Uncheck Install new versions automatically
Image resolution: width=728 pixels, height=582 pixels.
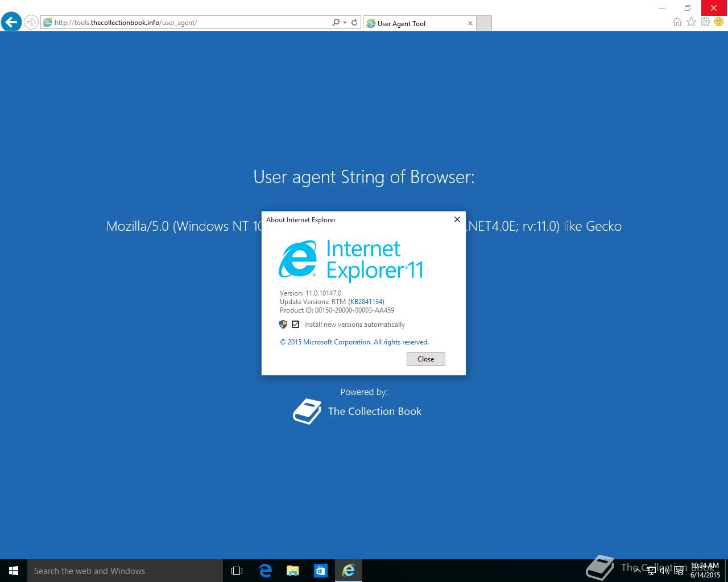[x=295, y=325]
